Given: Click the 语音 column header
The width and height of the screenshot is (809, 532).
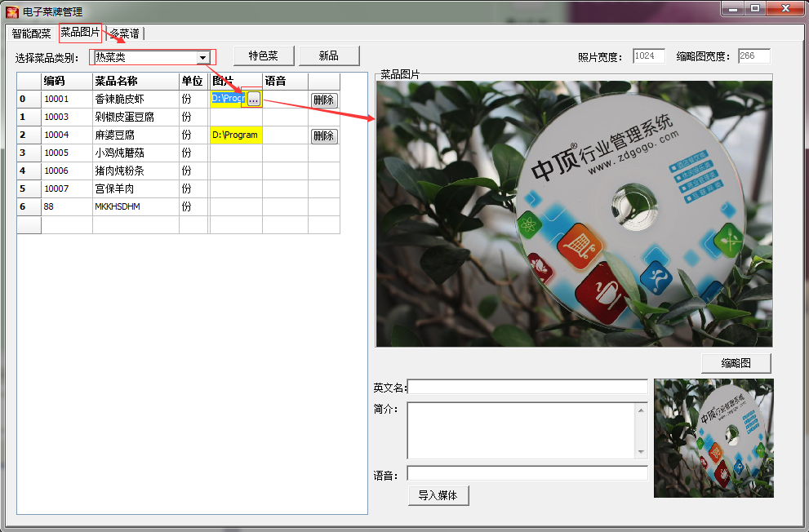Looking at the screenshot, I should (286, 82).
